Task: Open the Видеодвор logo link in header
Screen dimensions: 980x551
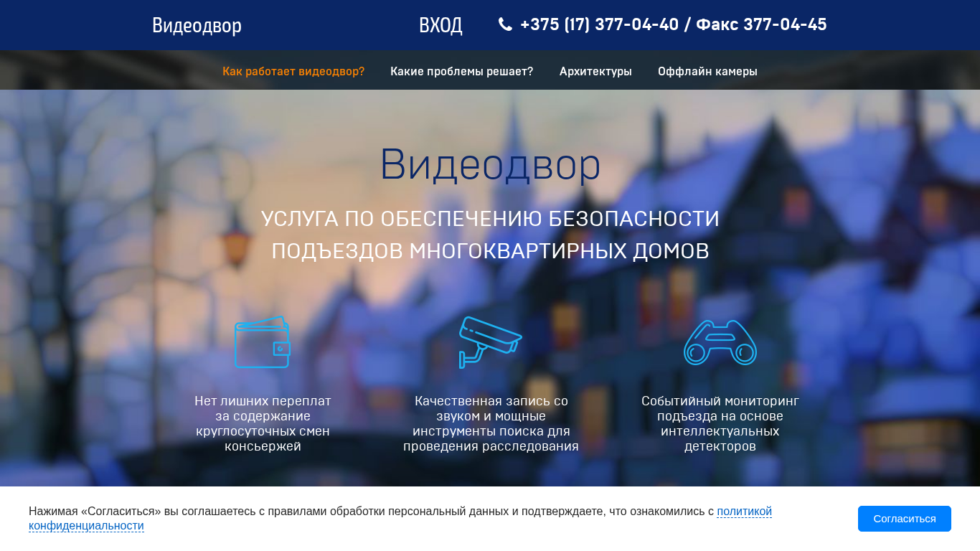Action: (x=197, y=25)
